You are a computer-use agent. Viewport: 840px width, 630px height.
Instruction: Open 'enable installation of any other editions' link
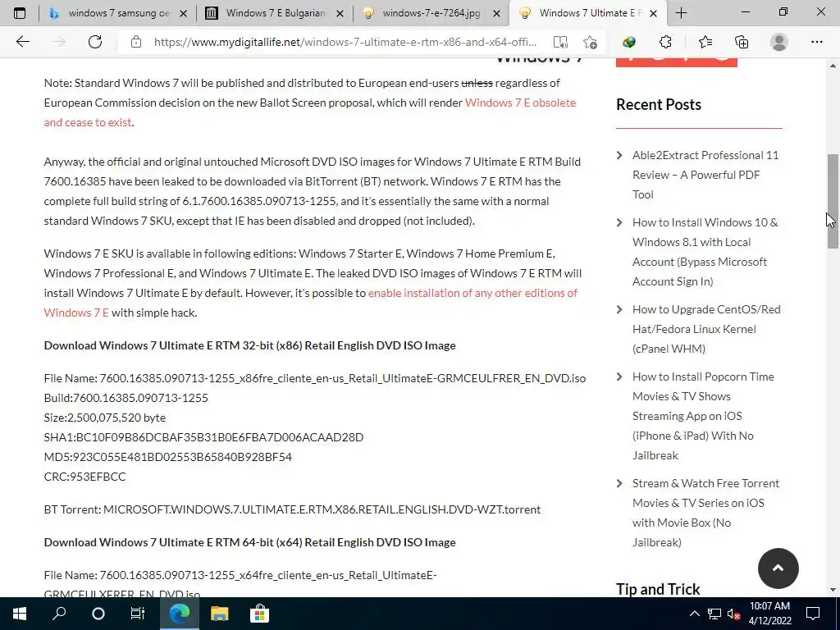472,293
